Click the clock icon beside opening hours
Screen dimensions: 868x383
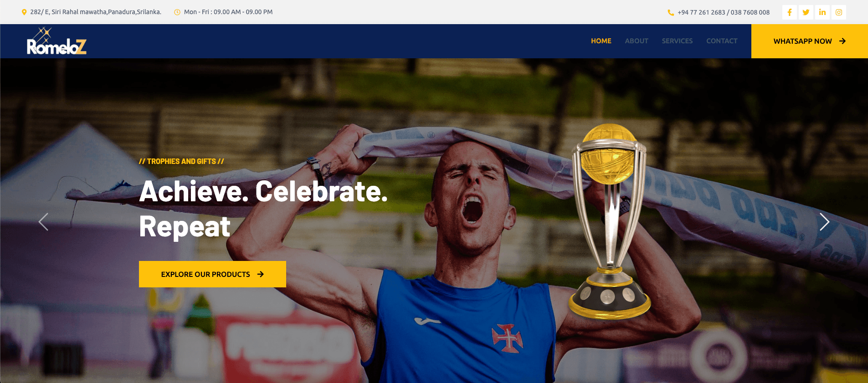click(177, 12)
